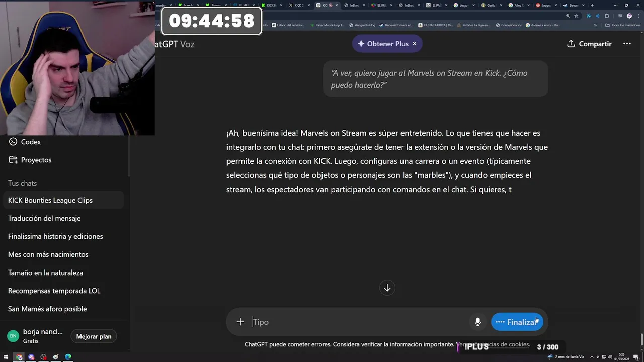Open the Windows notification center icon

(636, 357)
